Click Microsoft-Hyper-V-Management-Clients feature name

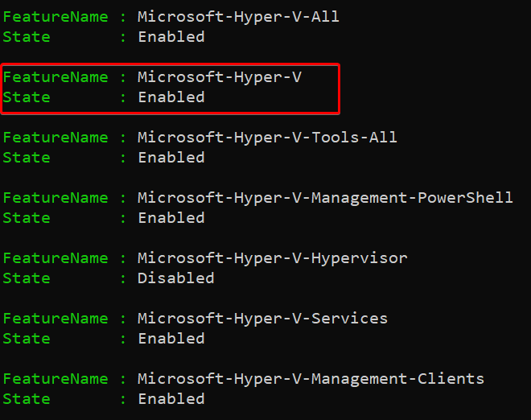click(x=311, y=379)
